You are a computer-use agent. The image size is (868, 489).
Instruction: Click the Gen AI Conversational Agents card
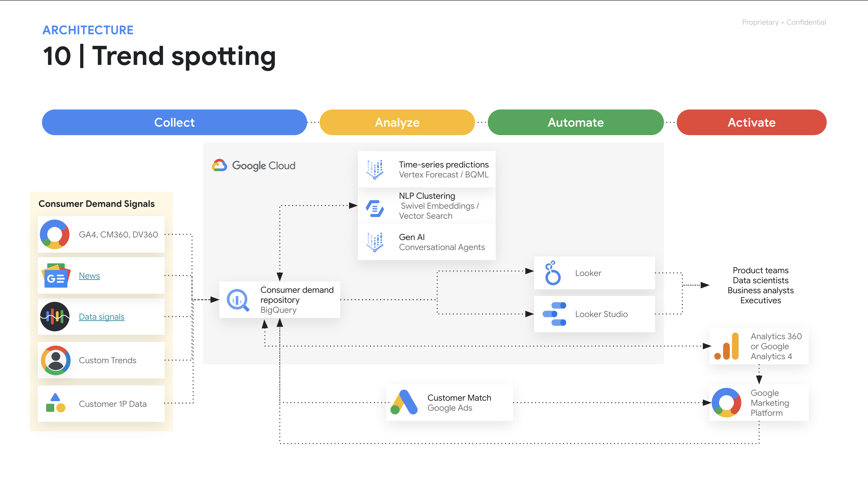(427, 242)
